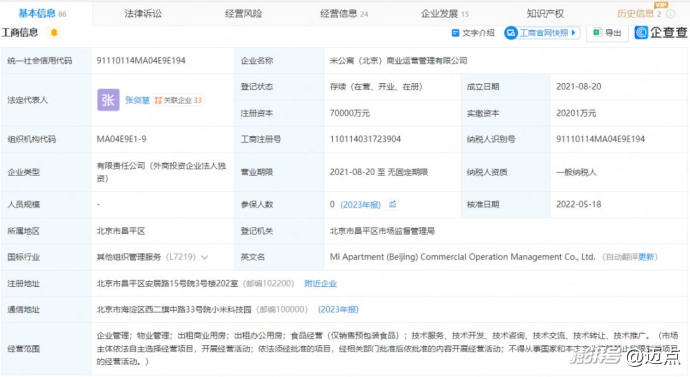Click the 导出 export button

[607, 33]
